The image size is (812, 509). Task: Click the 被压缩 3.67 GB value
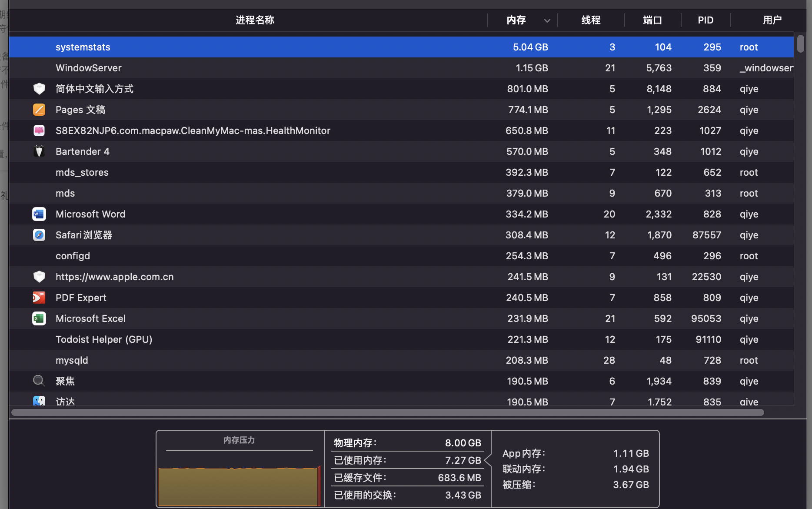point(631,485)
